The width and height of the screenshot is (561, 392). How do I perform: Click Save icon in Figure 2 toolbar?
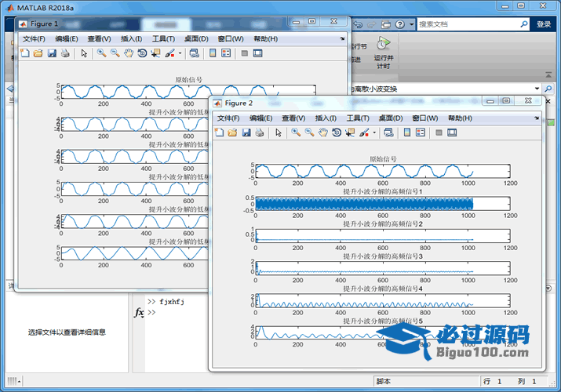tap(246, 132)
